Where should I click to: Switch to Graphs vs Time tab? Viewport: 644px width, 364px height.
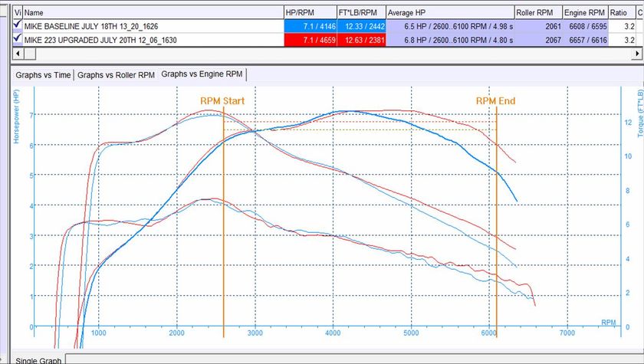(x=43, y=74)
